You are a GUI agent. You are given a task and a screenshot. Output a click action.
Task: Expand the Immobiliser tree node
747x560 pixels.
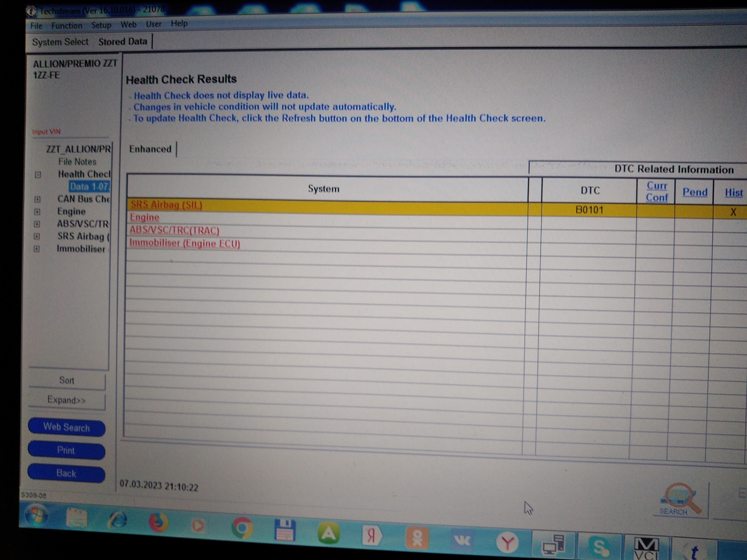click(x=37, y=249)
